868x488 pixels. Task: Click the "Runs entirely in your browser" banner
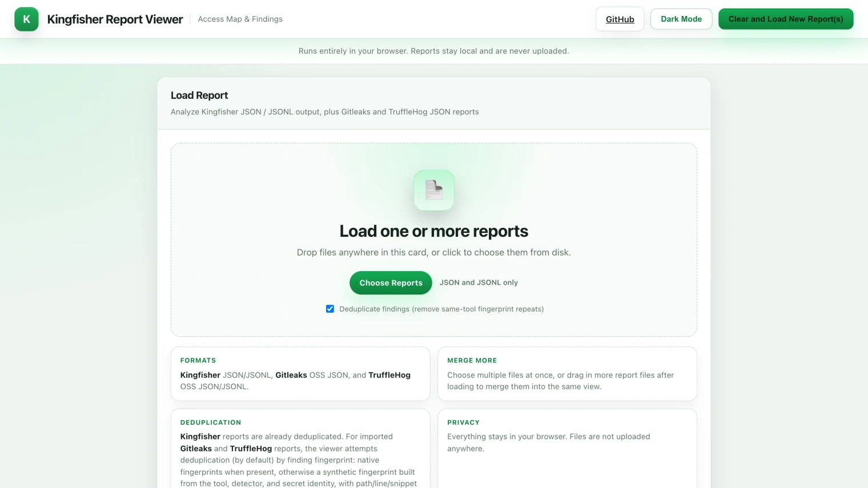click(434, 51)
